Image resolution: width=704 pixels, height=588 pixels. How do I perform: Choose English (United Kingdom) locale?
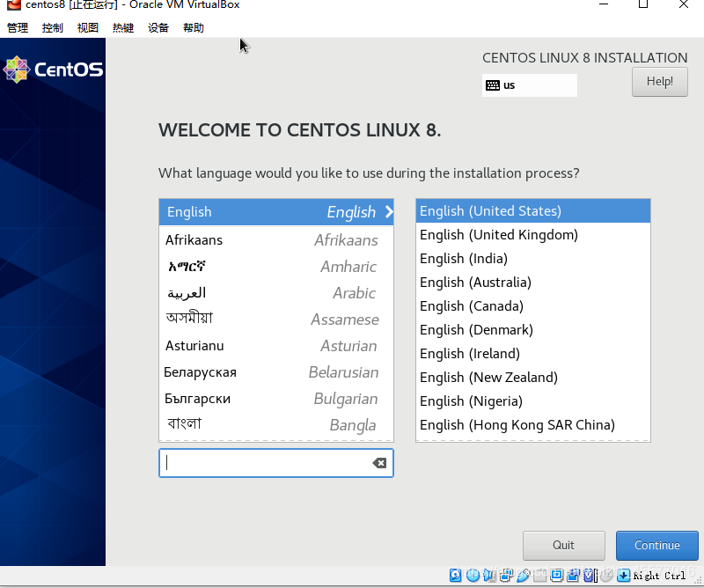coord(533,235)
